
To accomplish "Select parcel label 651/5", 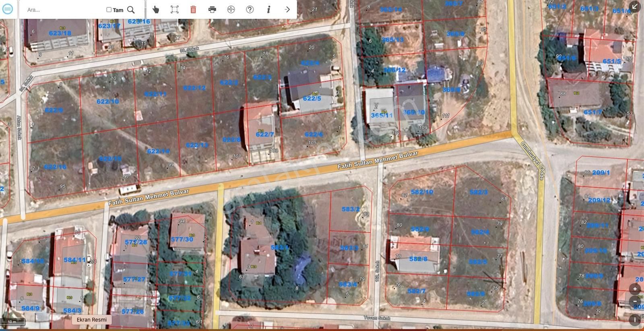I will pyautogui.click(x=612, y=62).
